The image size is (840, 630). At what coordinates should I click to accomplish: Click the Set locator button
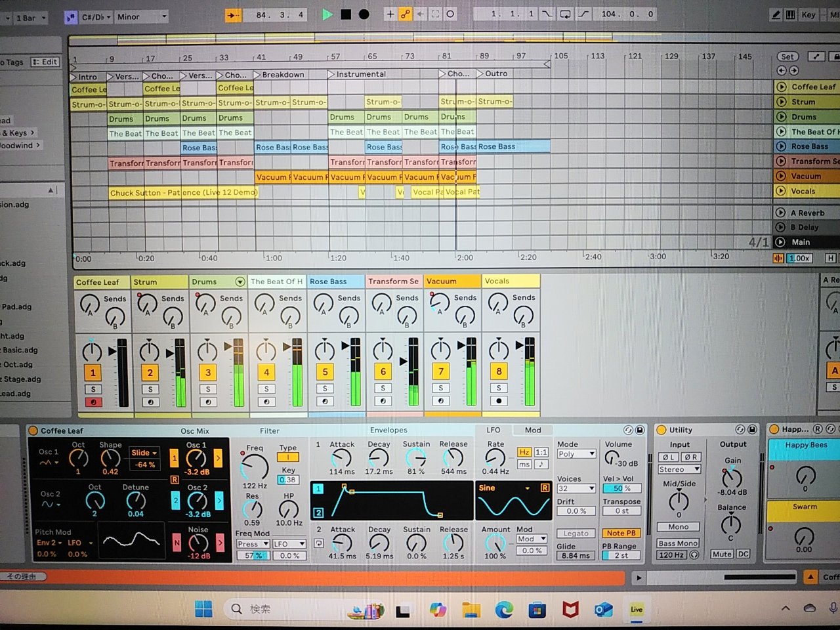tap(787, 56)
